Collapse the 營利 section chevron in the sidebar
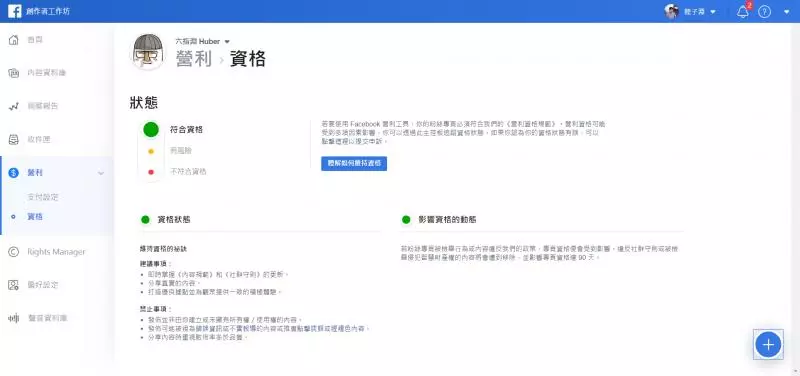This screenshot has height=376, width=800. point(101,173)
